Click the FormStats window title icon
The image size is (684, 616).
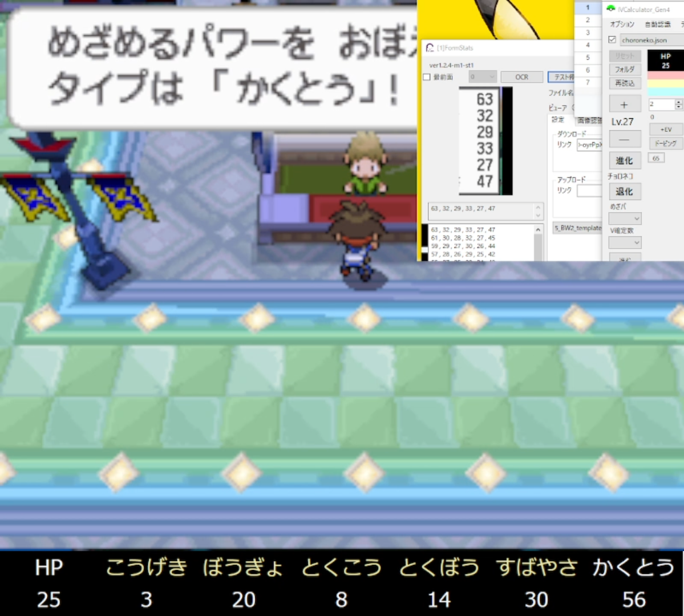[430, 47]
